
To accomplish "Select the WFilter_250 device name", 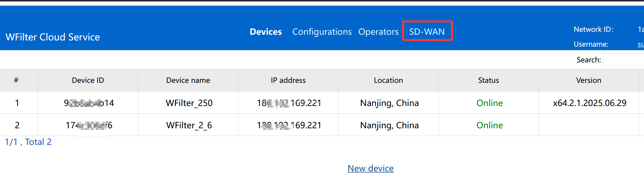I will click(x=189, y=103).
